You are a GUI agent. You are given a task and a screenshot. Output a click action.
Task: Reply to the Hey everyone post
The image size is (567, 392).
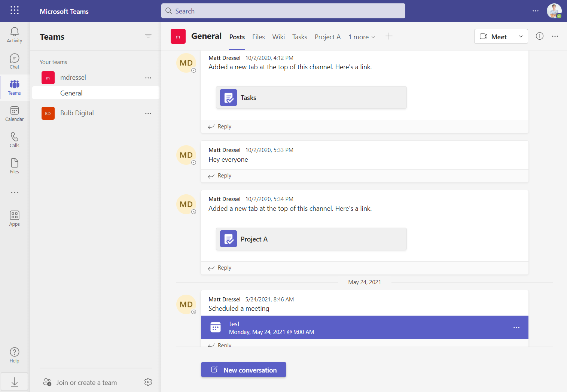coord(220,176)
